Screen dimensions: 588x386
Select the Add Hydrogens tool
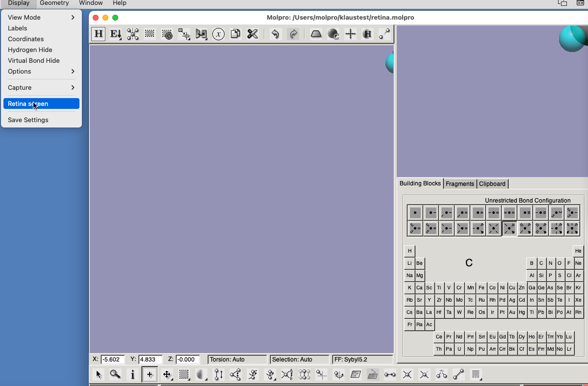[98, 34]
